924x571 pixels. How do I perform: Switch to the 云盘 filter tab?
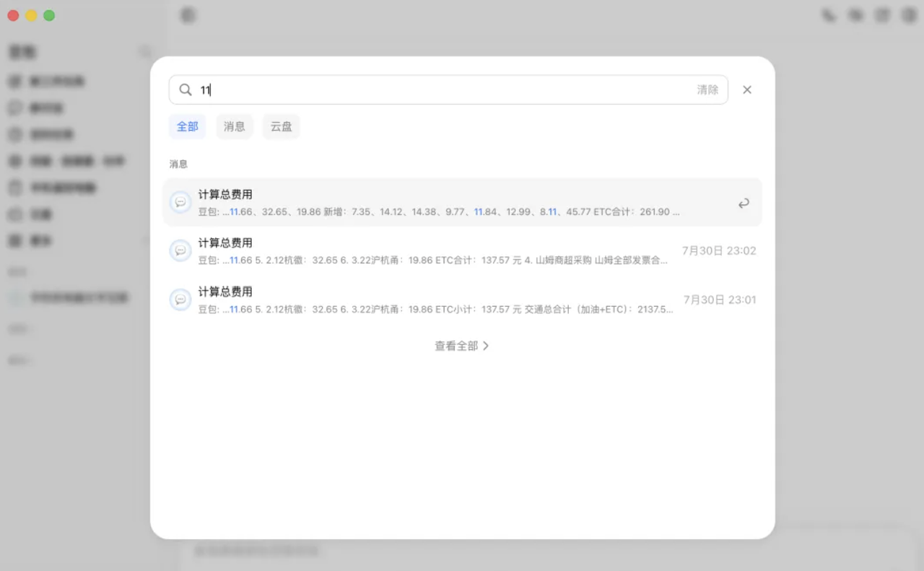[282, 126]
